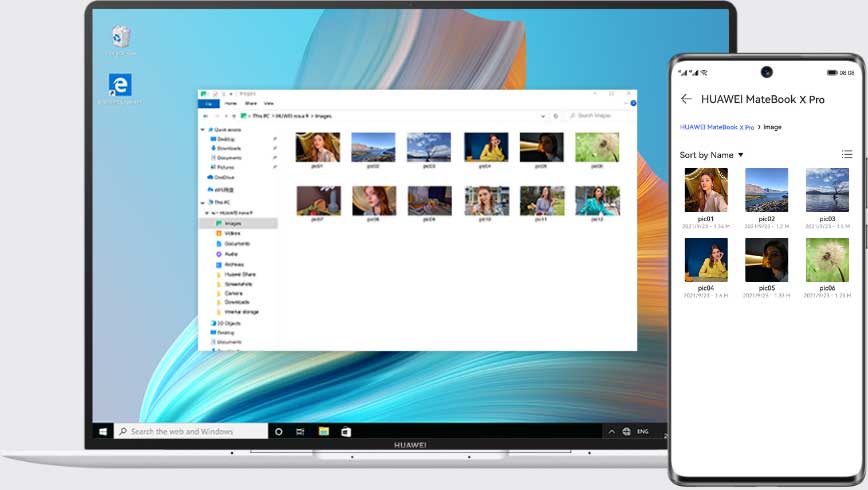868x490 pixels.
Task: Select Desktop under Quick access
Action: click(225, 139)
